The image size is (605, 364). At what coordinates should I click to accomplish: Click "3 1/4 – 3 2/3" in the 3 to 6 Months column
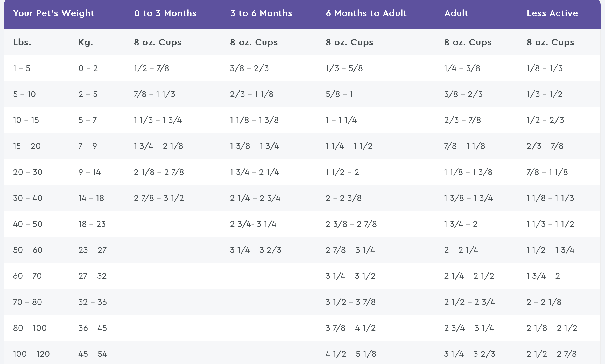(x=255, y=250)
